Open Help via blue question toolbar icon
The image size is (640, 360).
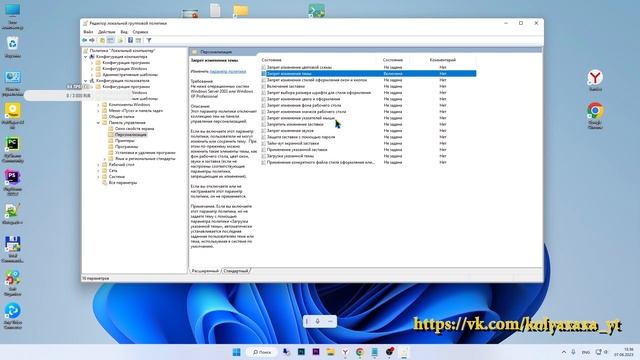click(130, 40)
